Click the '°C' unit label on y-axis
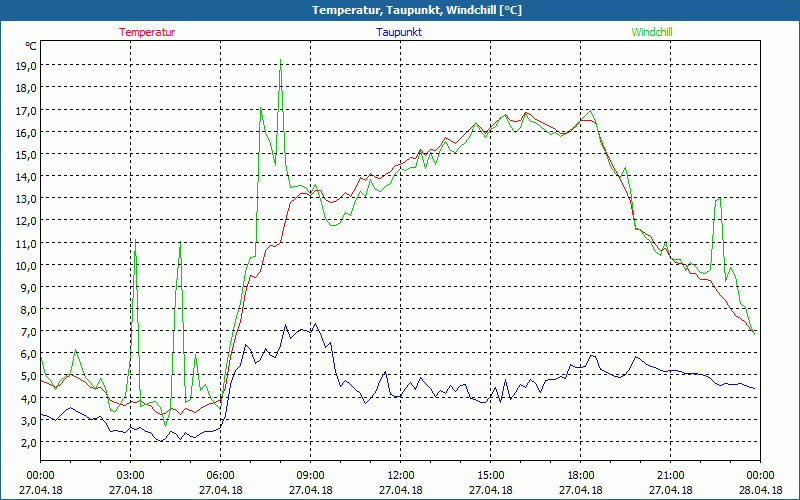800x500 pixels. pos(31,46)
